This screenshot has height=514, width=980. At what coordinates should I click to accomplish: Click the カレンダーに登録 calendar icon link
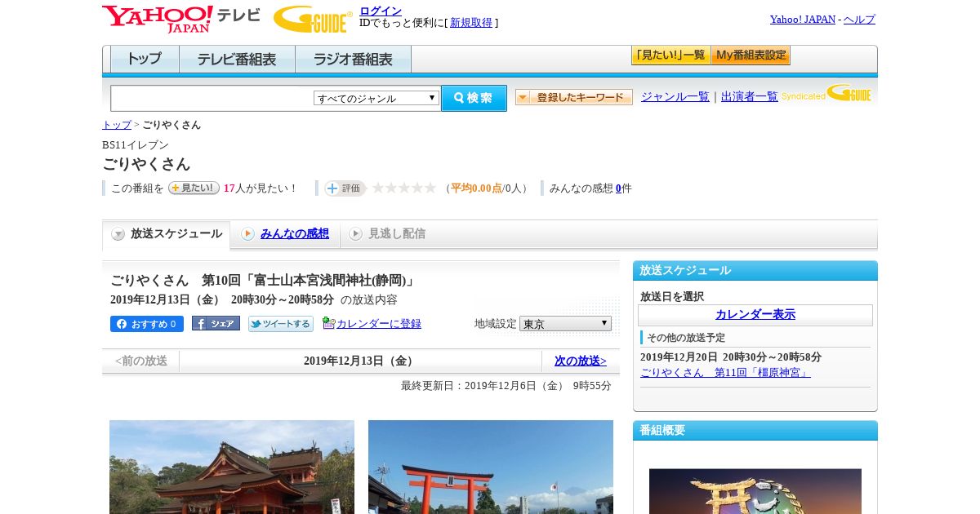372,323
